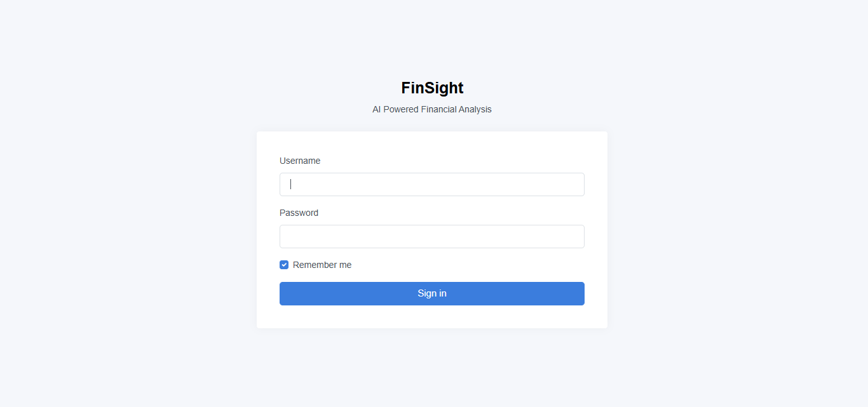The image size is (868, 407).
Task: Click the AI Powered Financial Analysis subtitle
Action: [x=432, y=109]
